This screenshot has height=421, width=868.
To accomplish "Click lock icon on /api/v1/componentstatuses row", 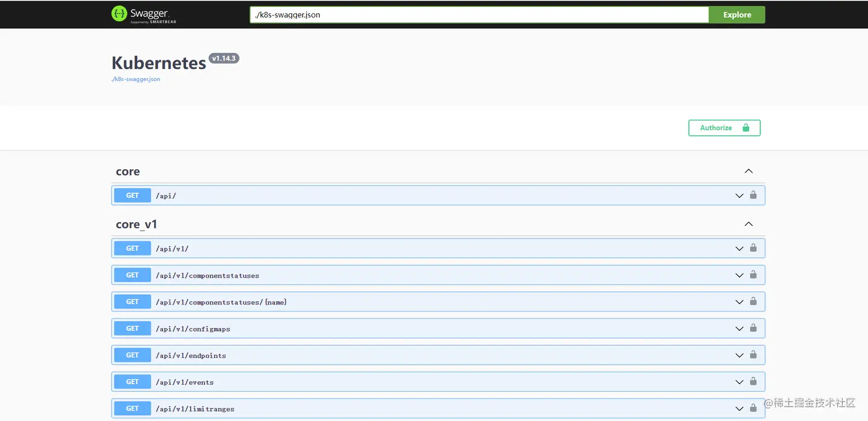I will [753, 275].
